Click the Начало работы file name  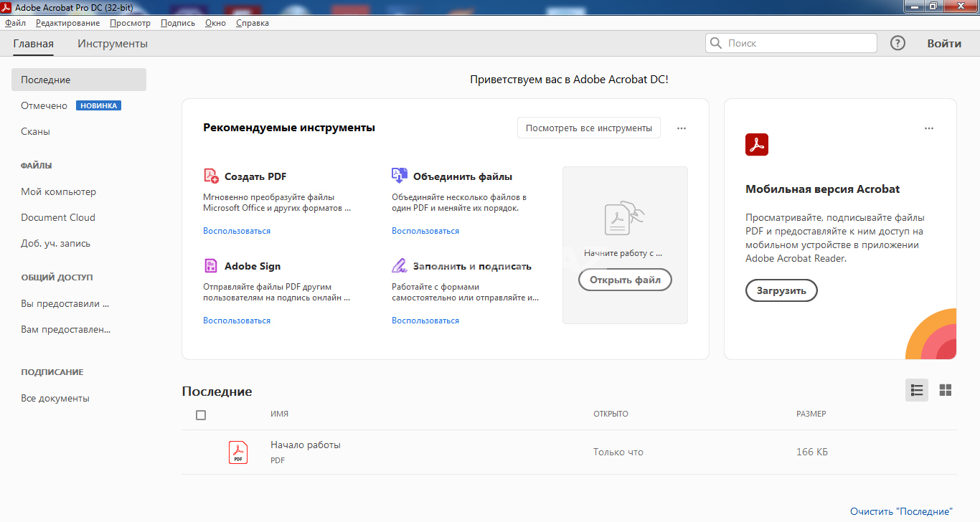[x=306, y=445]
